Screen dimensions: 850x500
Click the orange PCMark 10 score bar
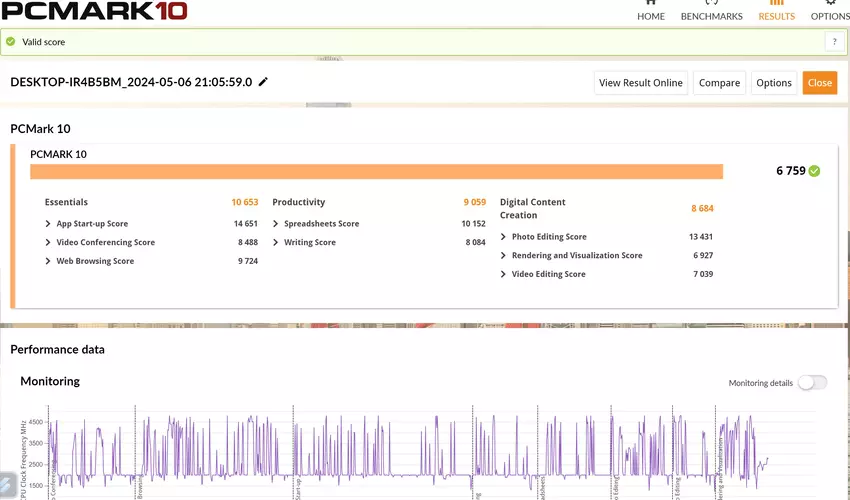point(376,172)
